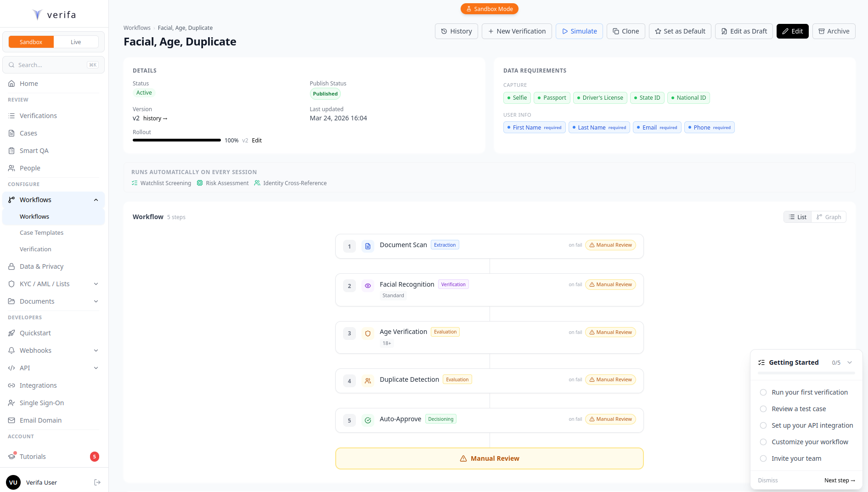This screenshot has width=868, height=492.
Task: Collapse the Getting Started checklist
Action: tap(851, 362)
